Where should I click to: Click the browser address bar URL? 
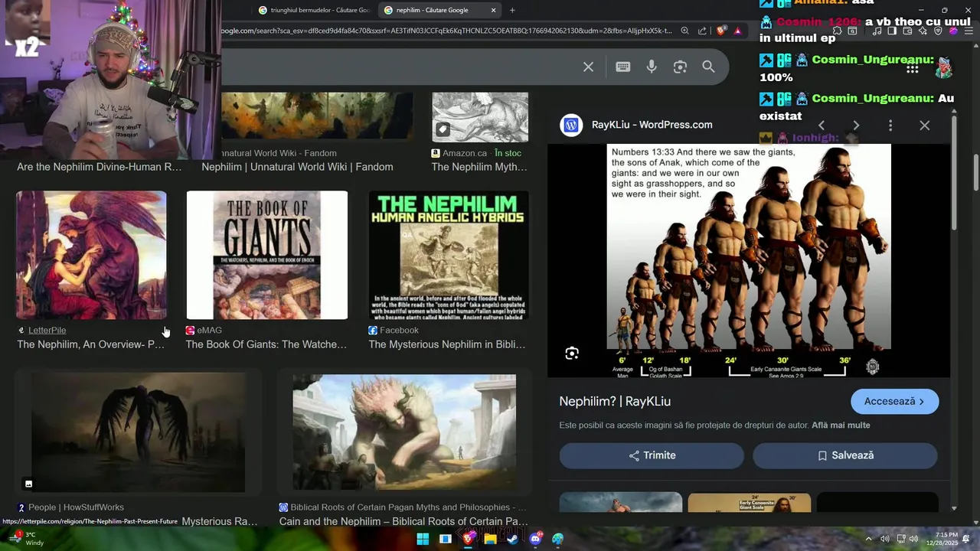(446, 31)
